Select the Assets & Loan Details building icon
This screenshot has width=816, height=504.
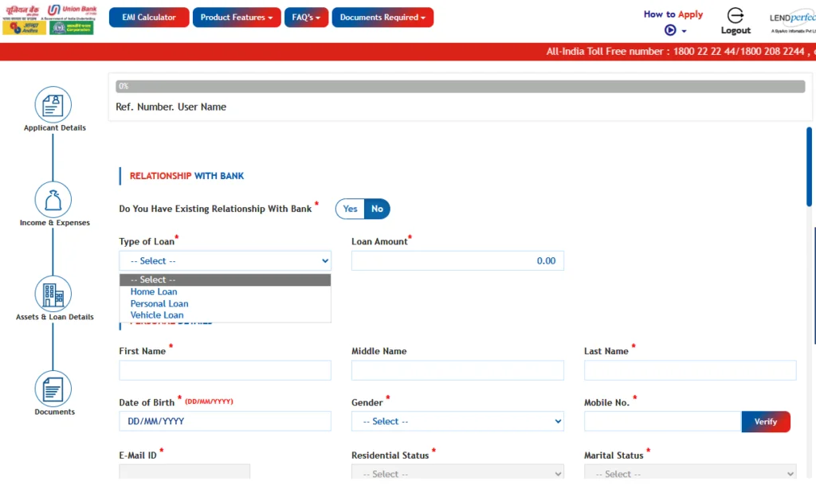[53, 294]
